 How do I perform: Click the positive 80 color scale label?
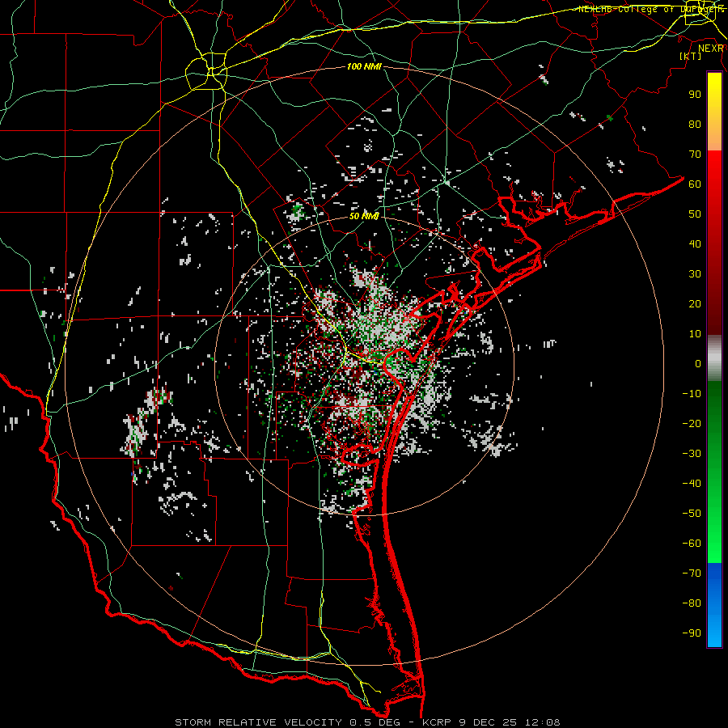coord(695,124)
